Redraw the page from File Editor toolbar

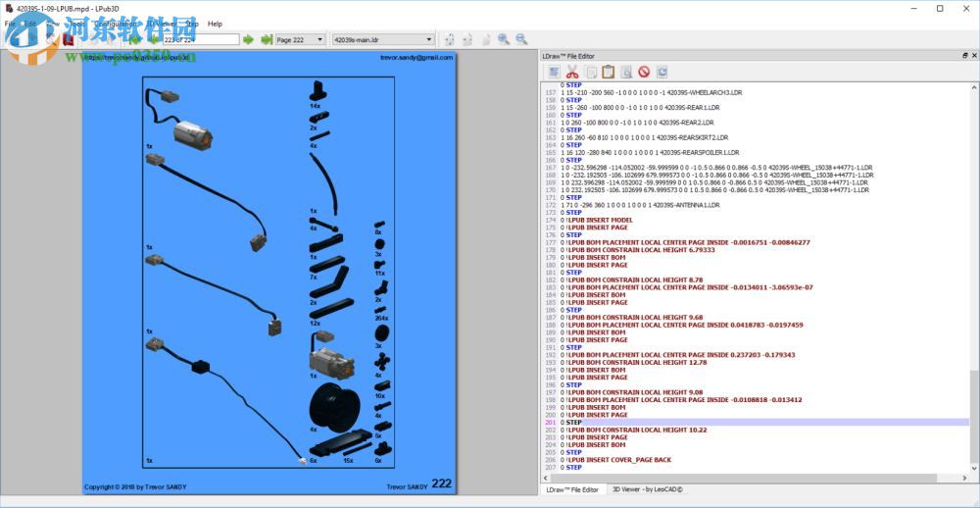tap(662, 72)
